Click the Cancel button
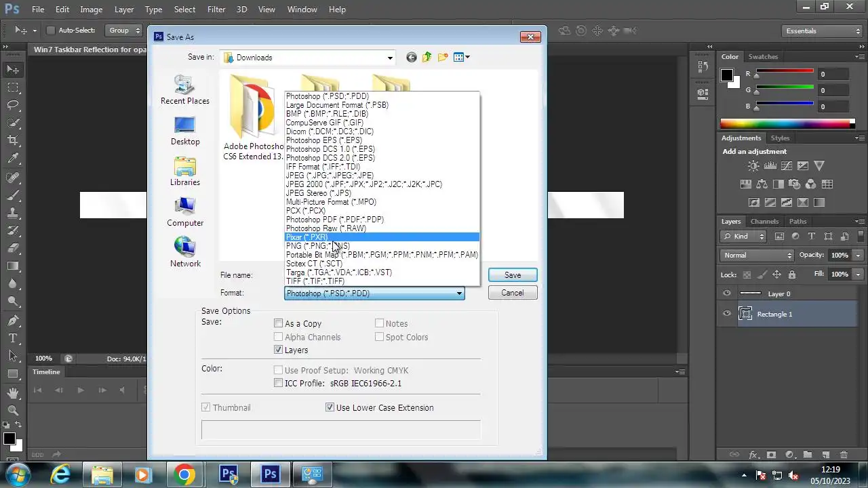 pos(513,293)
